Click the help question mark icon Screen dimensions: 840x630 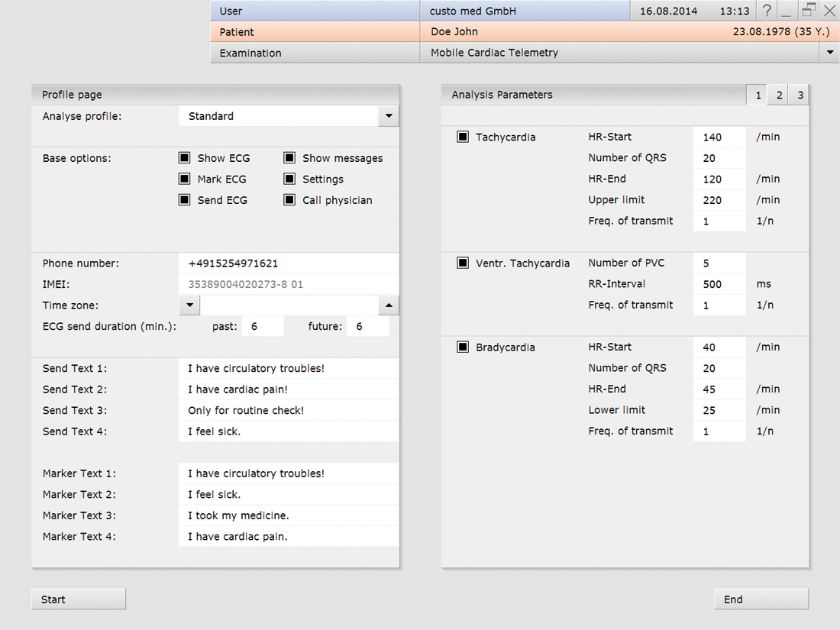[x=767, y=11]
